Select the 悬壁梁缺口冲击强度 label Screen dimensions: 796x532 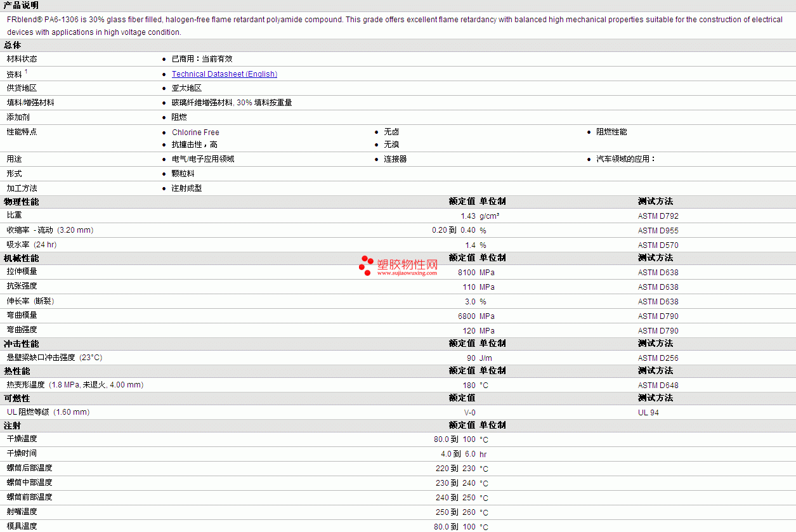55,358
